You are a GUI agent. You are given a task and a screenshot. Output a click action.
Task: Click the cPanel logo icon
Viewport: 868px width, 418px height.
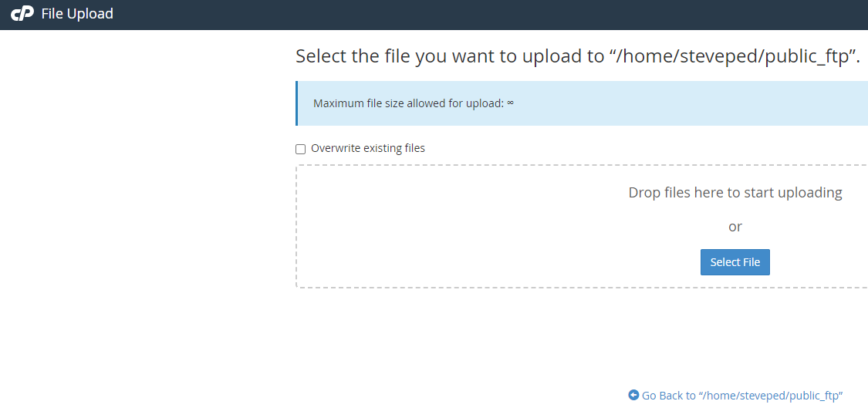coord(22,14)
